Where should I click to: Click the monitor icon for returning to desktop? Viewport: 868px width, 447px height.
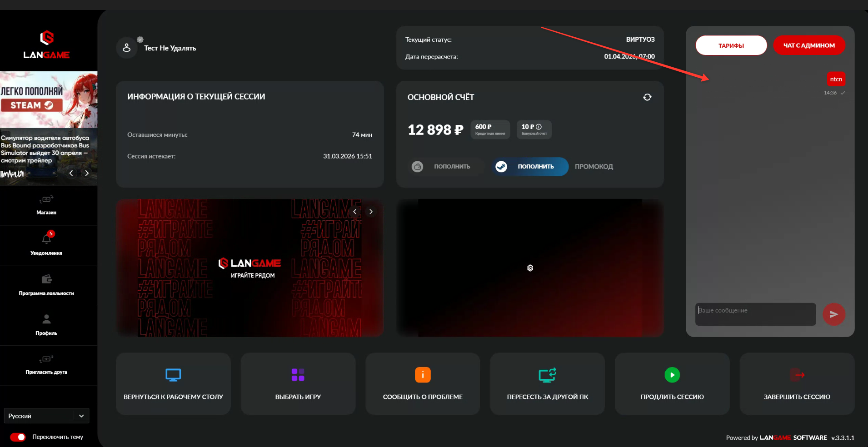(x=173, y=375)
